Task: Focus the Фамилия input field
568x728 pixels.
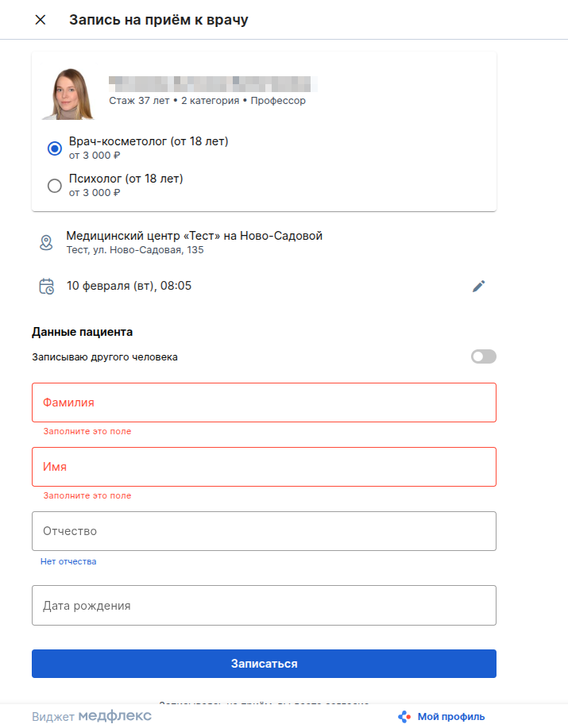Action: coord(264,403)
